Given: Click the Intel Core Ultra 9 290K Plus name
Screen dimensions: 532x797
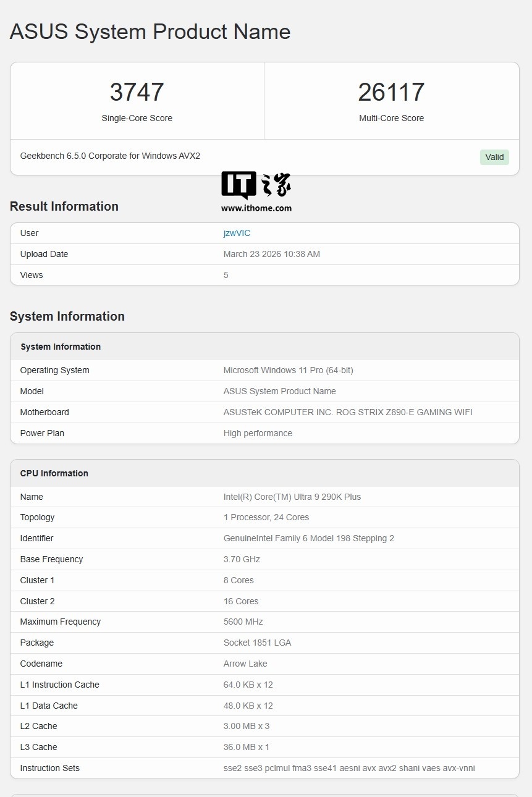Looking at the screenshot, I should point(292,497).
